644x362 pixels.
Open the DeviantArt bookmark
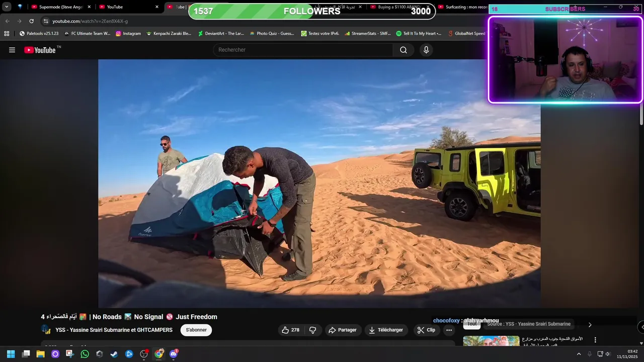tap(221, 34)
